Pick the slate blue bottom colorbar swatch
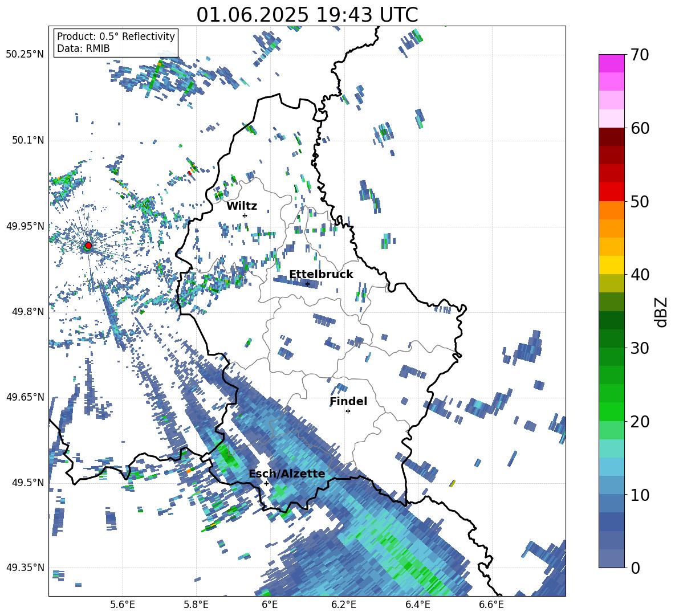This screenshot has height=616, width=675. 611,558
